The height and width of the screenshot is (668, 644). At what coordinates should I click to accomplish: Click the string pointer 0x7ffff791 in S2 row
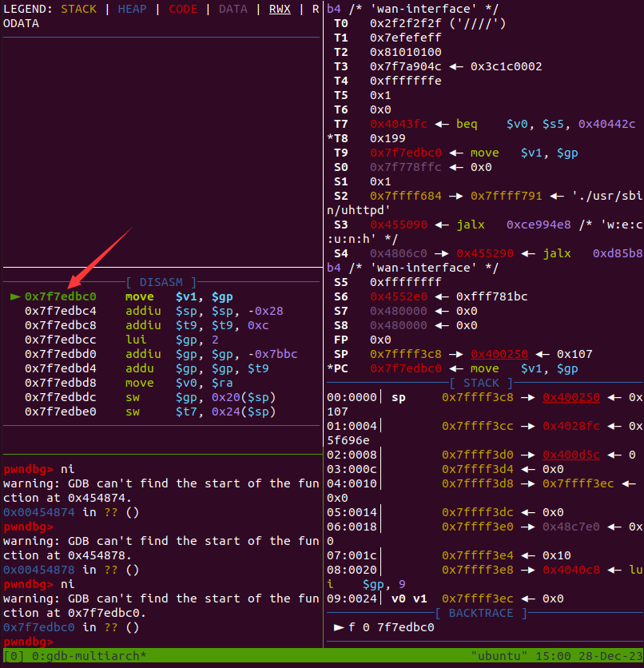click(x=506, y=196)
